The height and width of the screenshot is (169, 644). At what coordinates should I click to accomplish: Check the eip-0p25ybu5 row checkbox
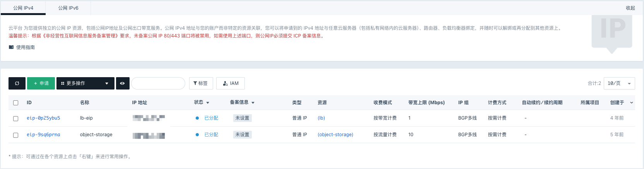click(x=16, y=118)
